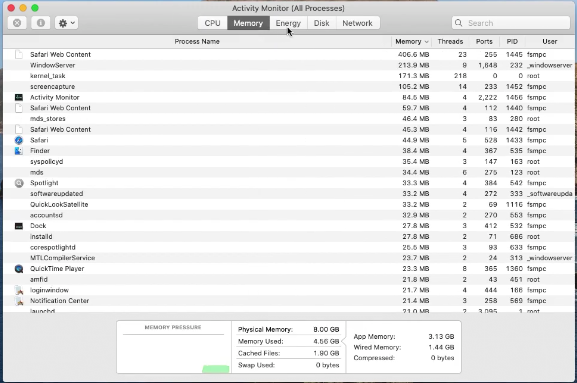Image resolution: width=577 pixels, height=383 pixels.
Task: Click the QuickTime Player icon
Action: click(x=19, y=269)
